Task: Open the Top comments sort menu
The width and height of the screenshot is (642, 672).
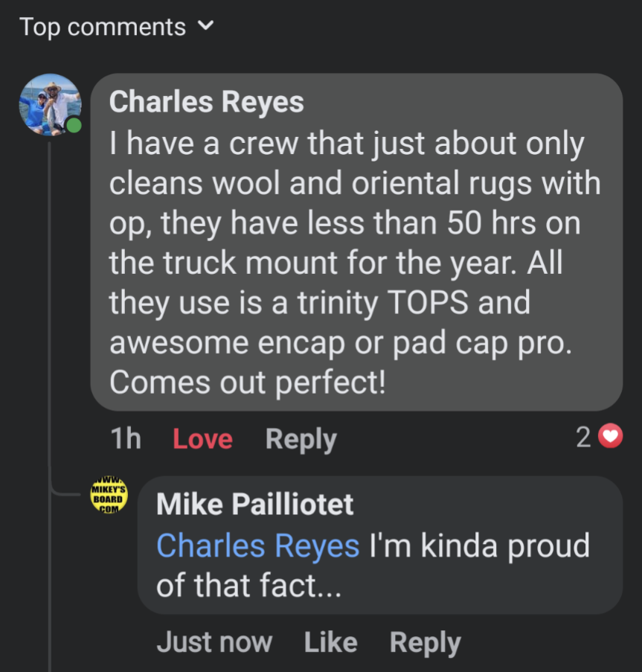Action: coord(103,27)
